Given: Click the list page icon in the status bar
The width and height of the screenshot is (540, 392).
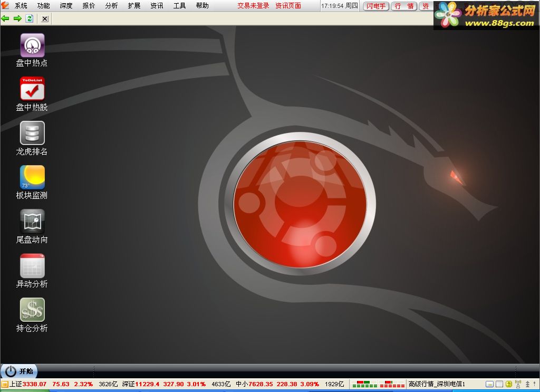Looking at the screenshot, I should 499,384.
